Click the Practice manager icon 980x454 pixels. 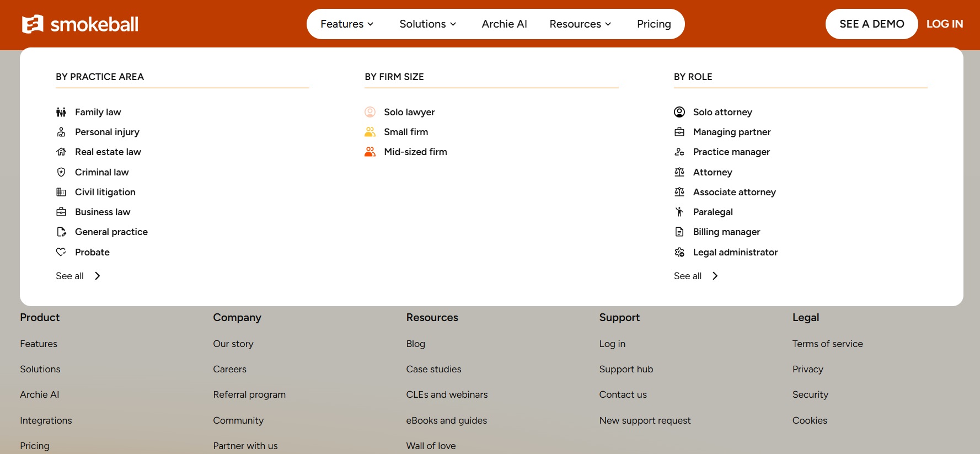coord(679,152)
